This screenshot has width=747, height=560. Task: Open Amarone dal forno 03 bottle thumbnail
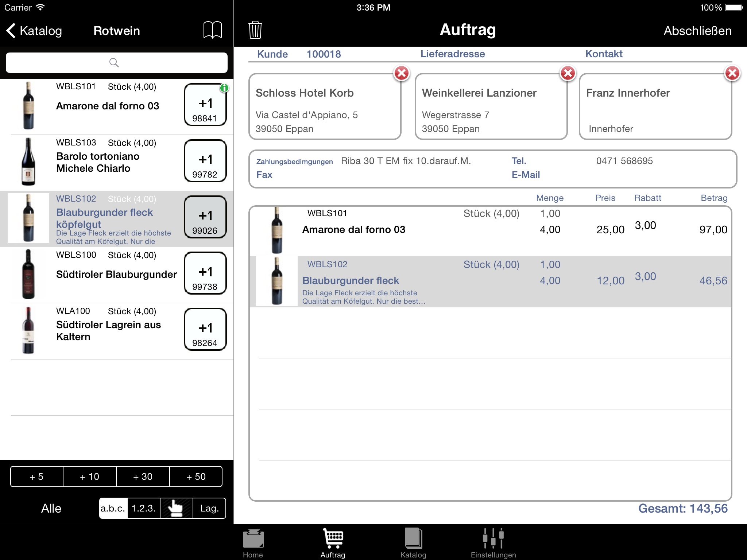(28, 105)
